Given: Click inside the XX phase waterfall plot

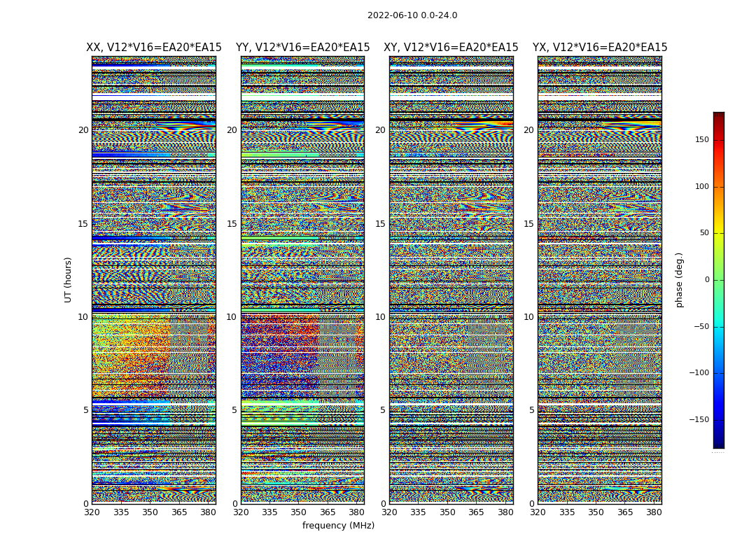Looking at the screenshot, I should coord(154,280).
